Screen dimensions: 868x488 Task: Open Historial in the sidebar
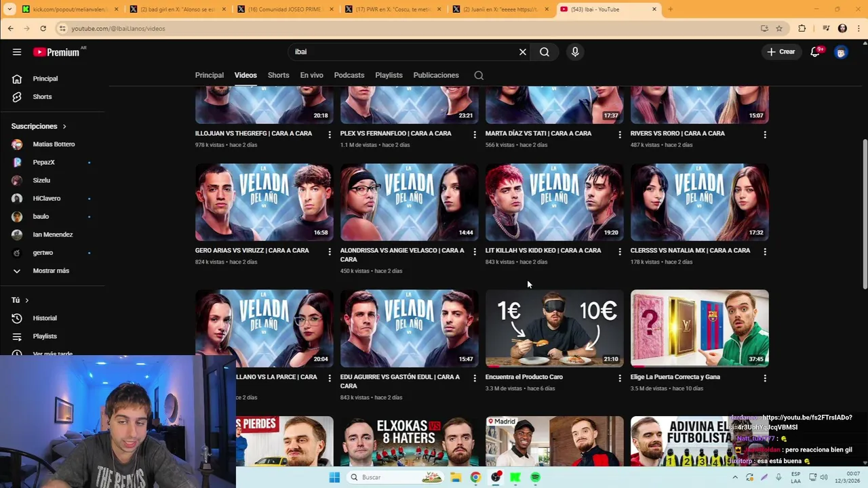pyautogui.click(x=45, y=318)
